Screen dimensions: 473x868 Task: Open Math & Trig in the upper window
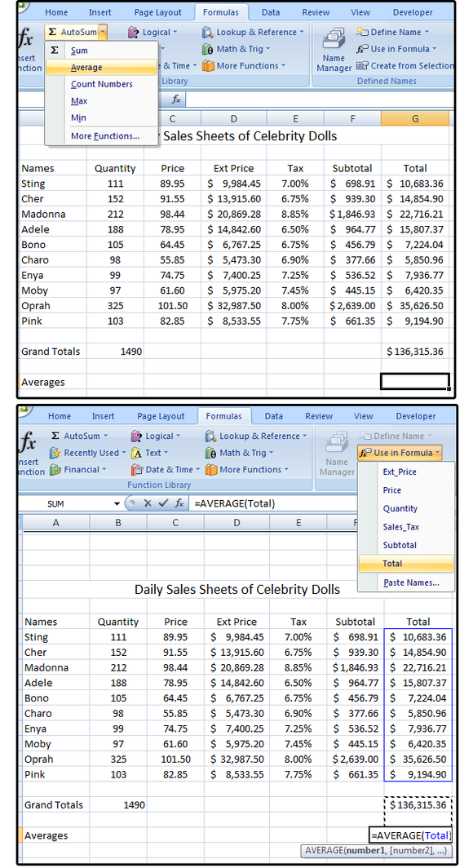pyautogui.click(x=236, y=49)
